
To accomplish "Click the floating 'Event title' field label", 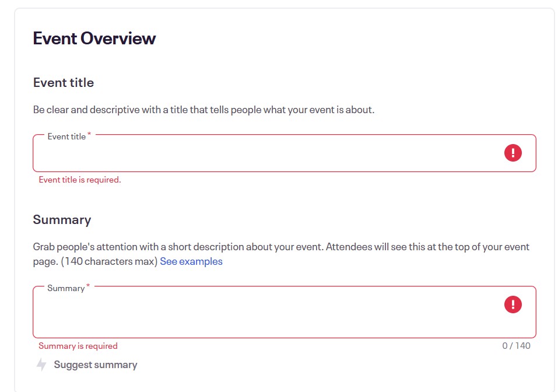I will [x=66, y=136].
